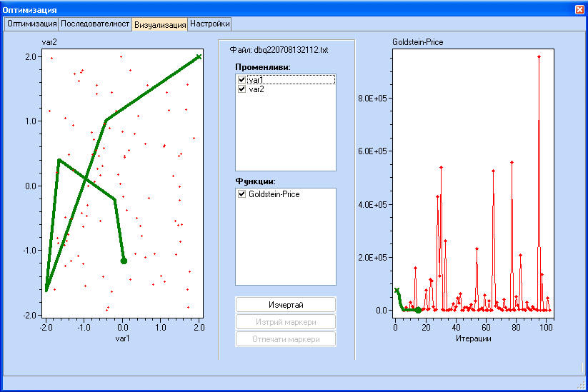Image resolution: width=588 pixels, height=392 pixels.
Task: Select the Визуализация tab
Action: pyautogui.click(x=160, y=24)
